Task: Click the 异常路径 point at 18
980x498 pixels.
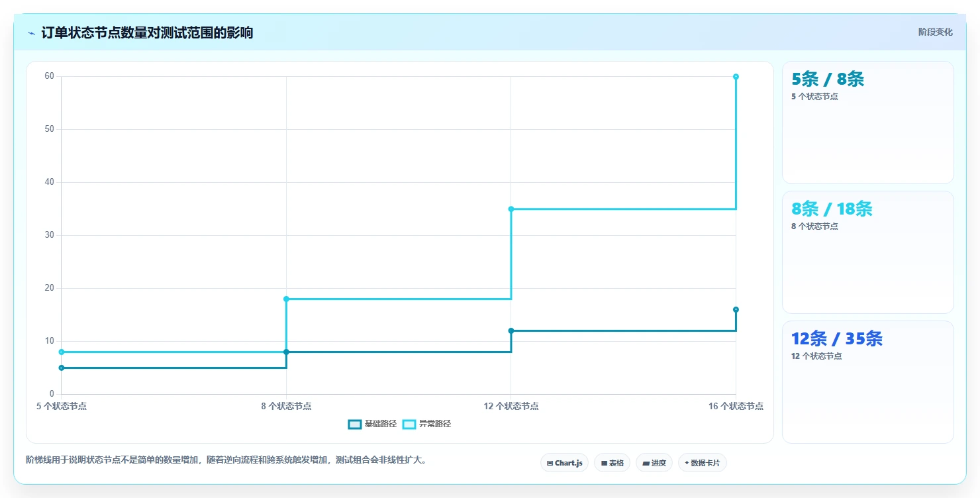Action: [x=286, y=299]
